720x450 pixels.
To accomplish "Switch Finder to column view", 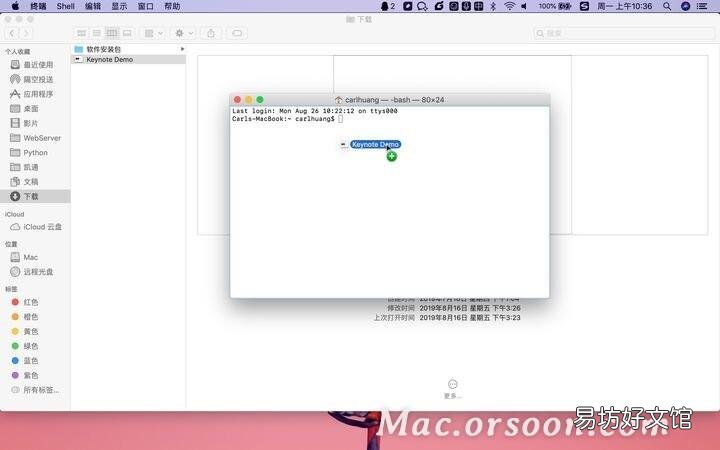I will [x=112, y=33].
